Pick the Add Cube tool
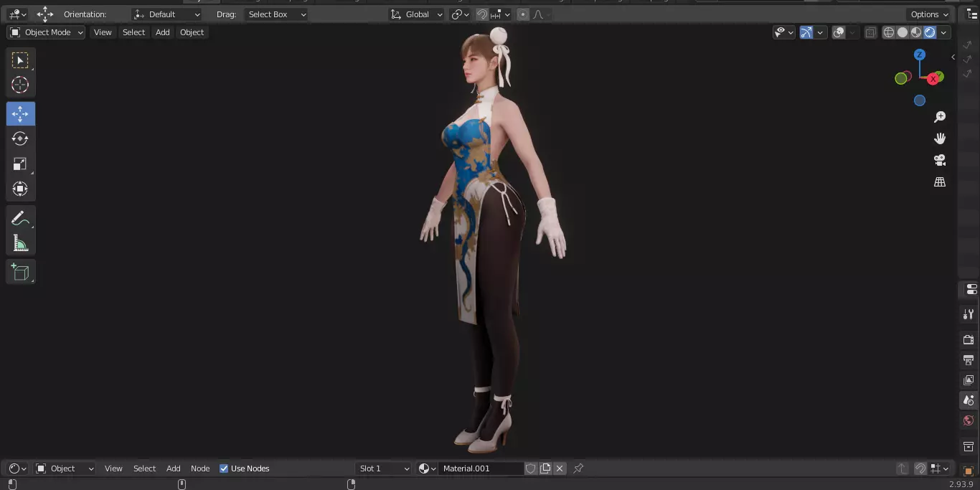Image resolution: width=980 pixels, height=490 pixels. (x=20, y=272)
